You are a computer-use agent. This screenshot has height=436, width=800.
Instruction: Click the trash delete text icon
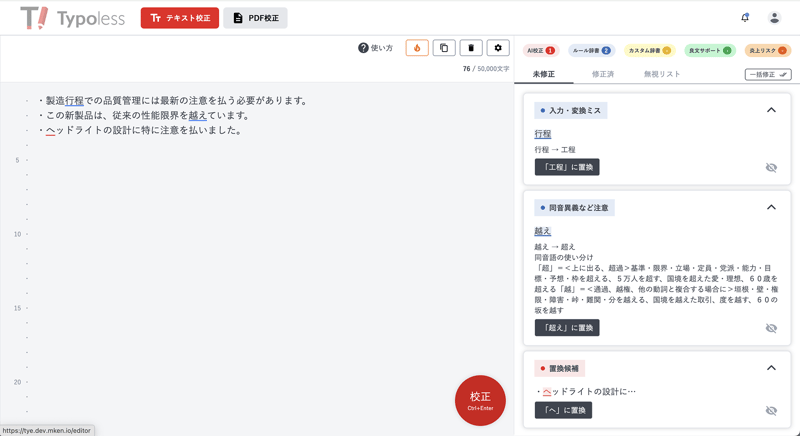click(471, 48)
